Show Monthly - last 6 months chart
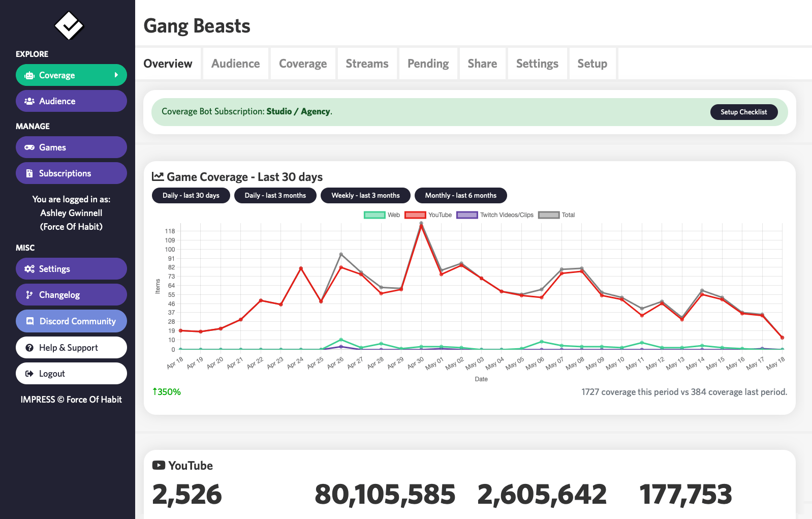 pos(460,195)
